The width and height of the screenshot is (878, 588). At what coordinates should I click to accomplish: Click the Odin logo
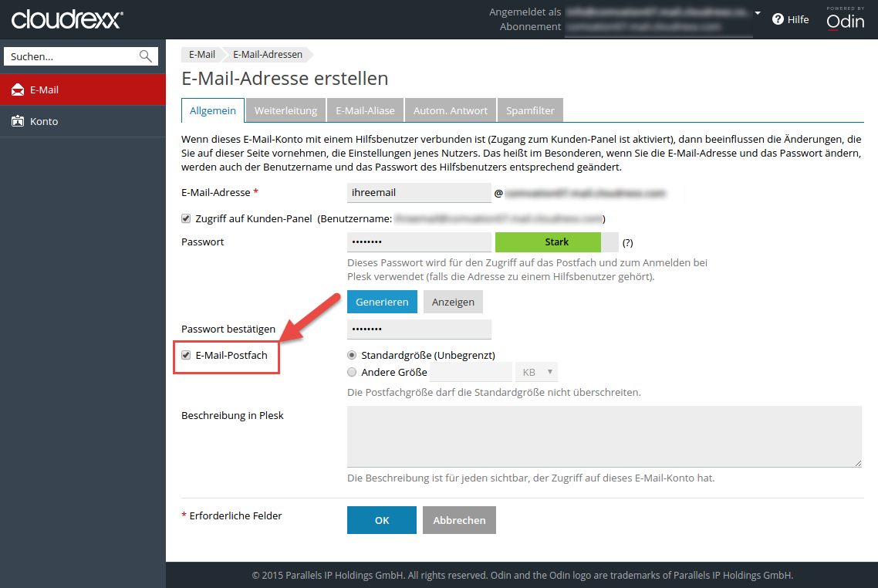(x=846, y=18)
